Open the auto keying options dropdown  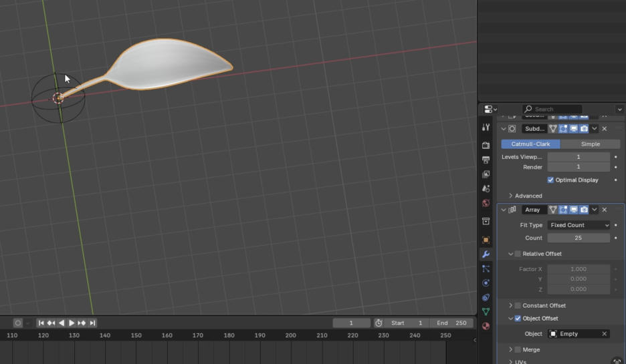tap(27, 323)
